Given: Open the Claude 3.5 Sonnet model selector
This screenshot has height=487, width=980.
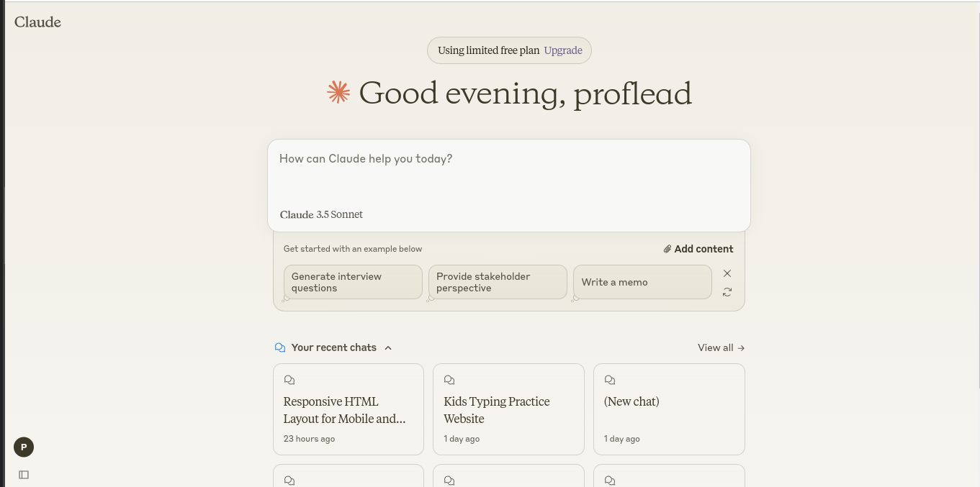Looking at the screenshot, I should 321,214.
